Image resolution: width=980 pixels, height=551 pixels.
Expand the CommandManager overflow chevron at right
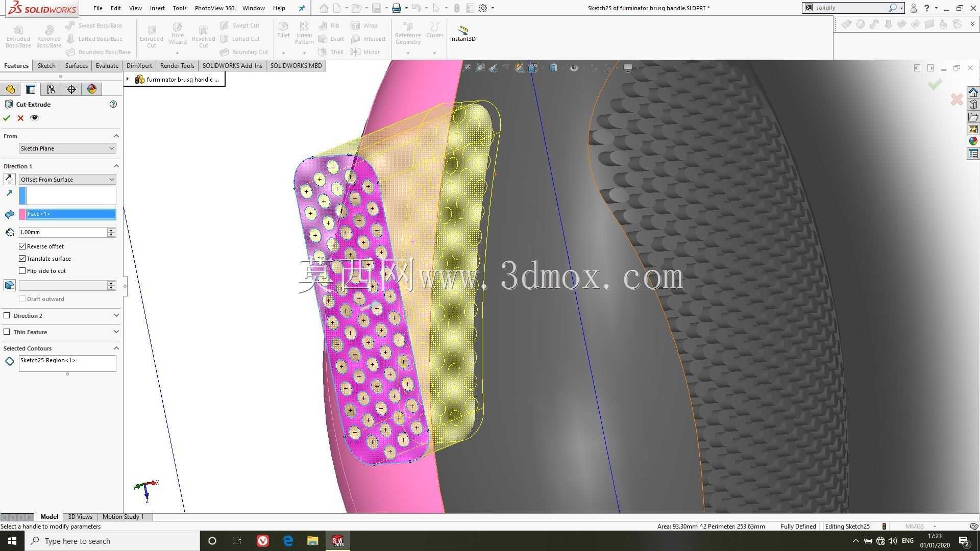point(972,24)
